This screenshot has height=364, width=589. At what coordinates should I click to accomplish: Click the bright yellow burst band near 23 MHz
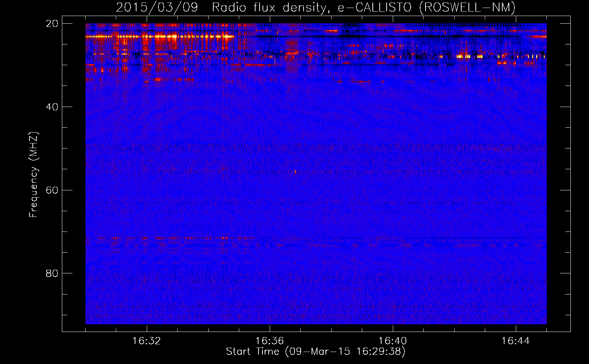coord(160,36)
